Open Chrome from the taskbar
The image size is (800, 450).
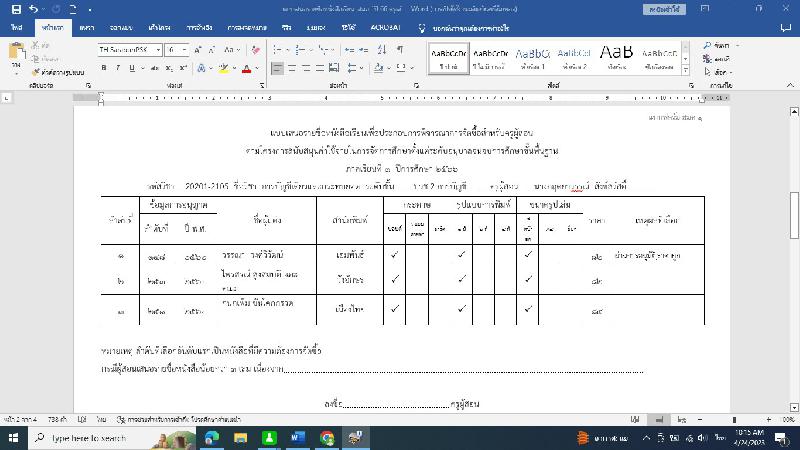327,438
